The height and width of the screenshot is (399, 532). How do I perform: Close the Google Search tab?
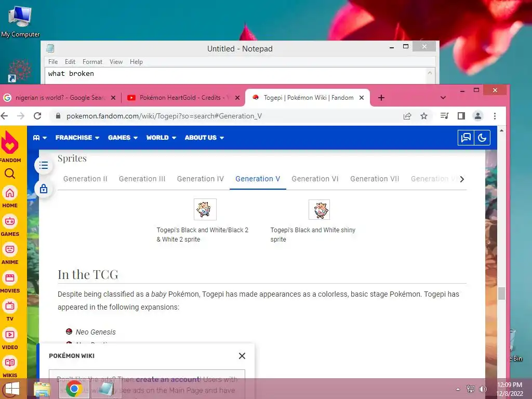(113, 98)
